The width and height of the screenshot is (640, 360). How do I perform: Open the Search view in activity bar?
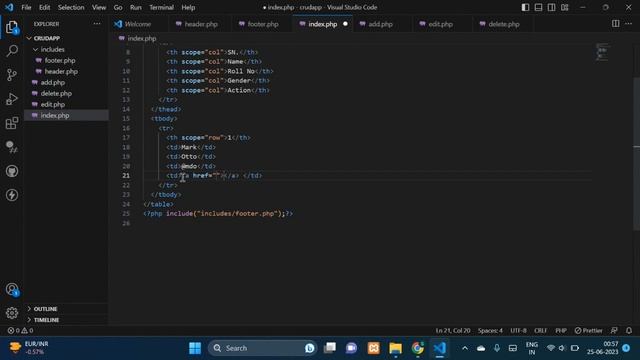12,51
